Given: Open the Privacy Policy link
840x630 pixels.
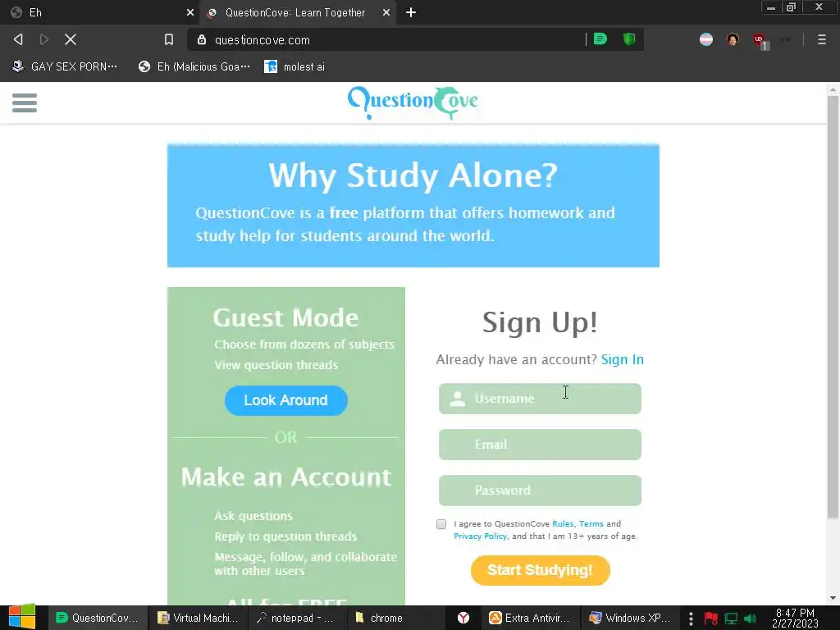Looking at the screenshot, I should click(480, 536).
